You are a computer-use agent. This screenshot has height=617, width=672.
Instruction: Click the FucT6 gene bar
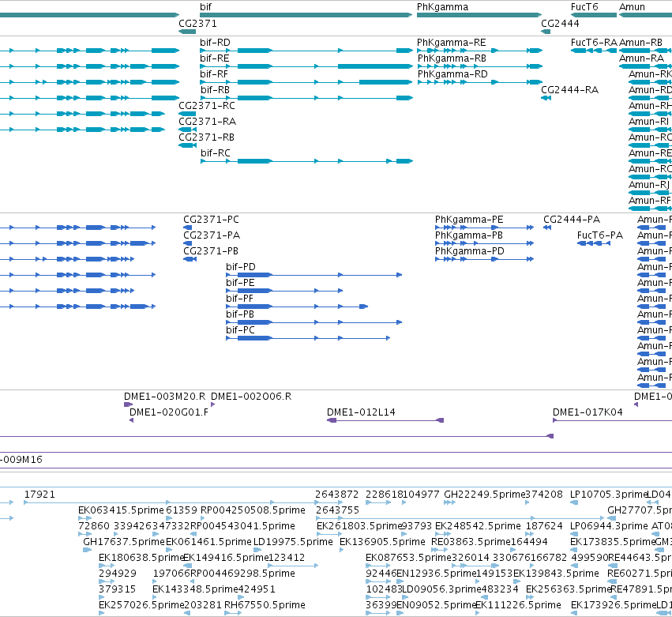click(594, 15)
